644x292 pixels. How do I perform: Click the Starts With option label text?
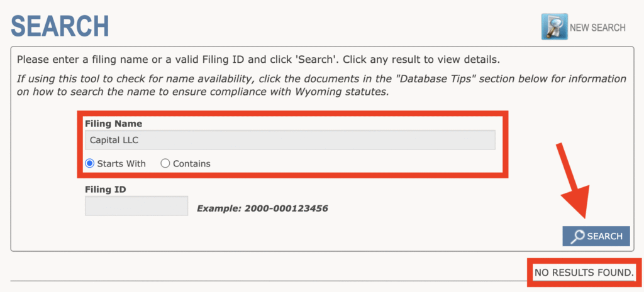coord(121,163)
